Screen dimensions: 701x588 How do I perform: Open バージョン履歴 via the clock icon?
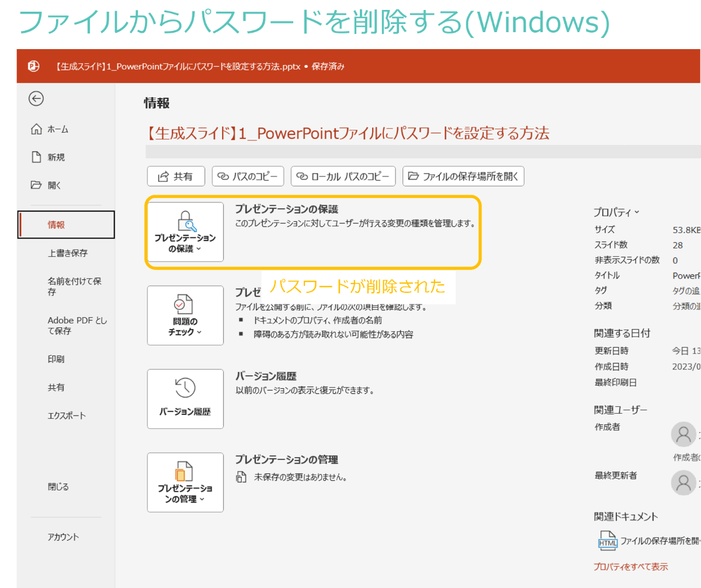tap(185, 387)
